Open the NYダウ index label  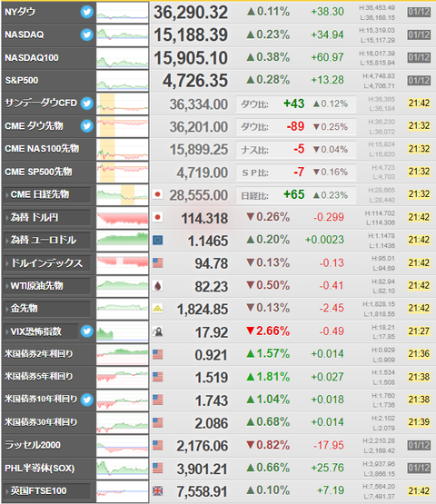click(20, 12)
